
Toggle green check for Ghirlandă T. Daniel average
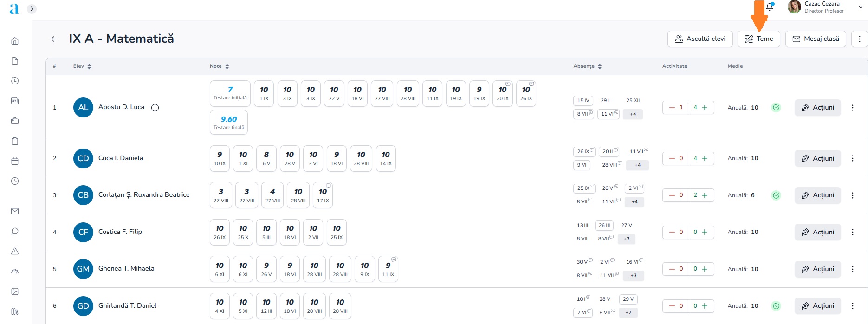[776, 306]
